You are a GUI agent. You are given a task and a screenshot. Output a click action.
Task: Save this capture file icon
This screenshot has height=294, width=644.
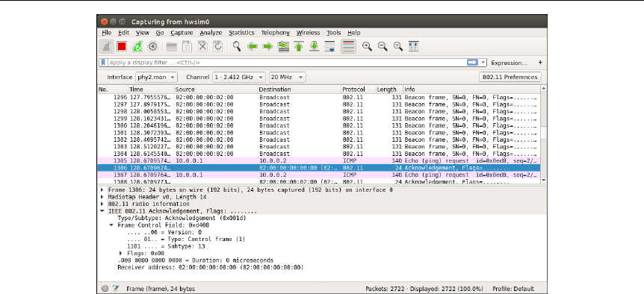click(x=187, y=46)
